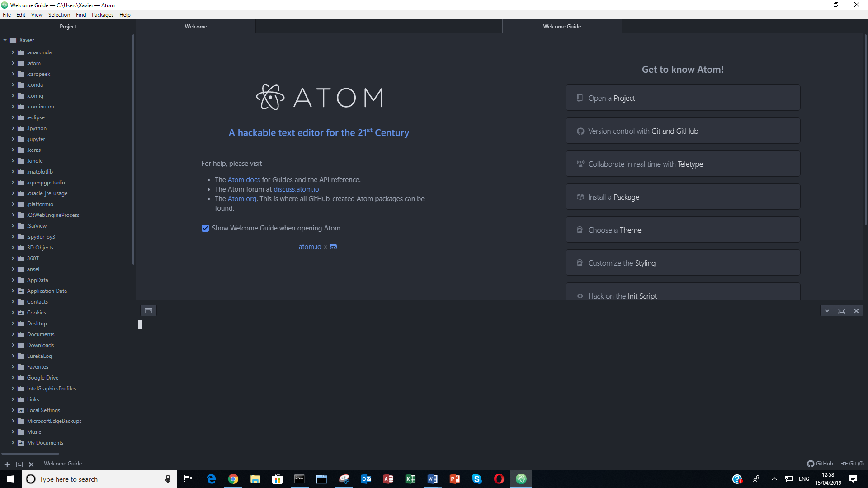Expand the Downloads folder
Image resolution: width=868 pixels, height=488 pixels.
(13, 345)
